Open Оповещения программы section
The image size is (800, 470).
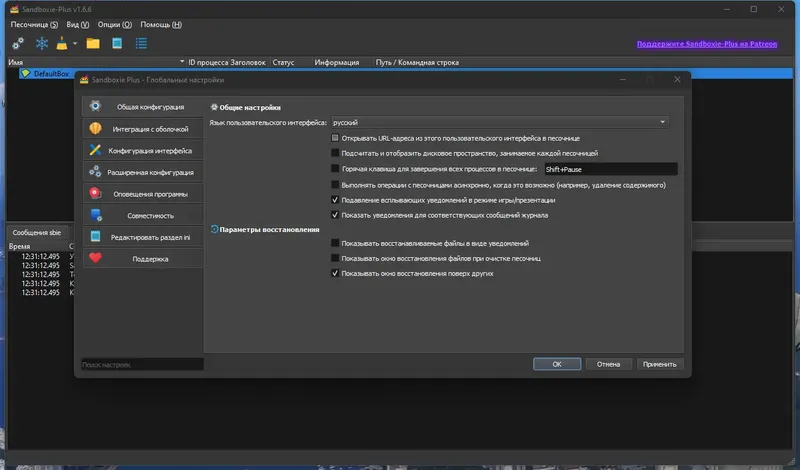(x=143, y=194)
